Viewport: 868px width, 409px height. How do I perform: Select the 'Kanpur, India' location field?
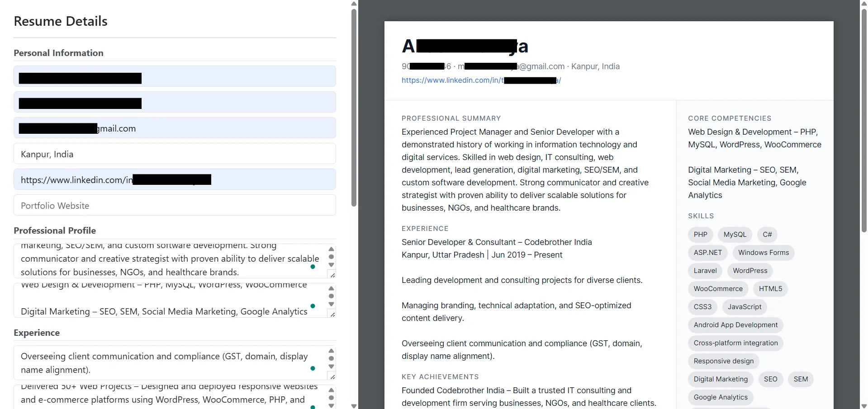pyautogui.click(x=174, y=154)
